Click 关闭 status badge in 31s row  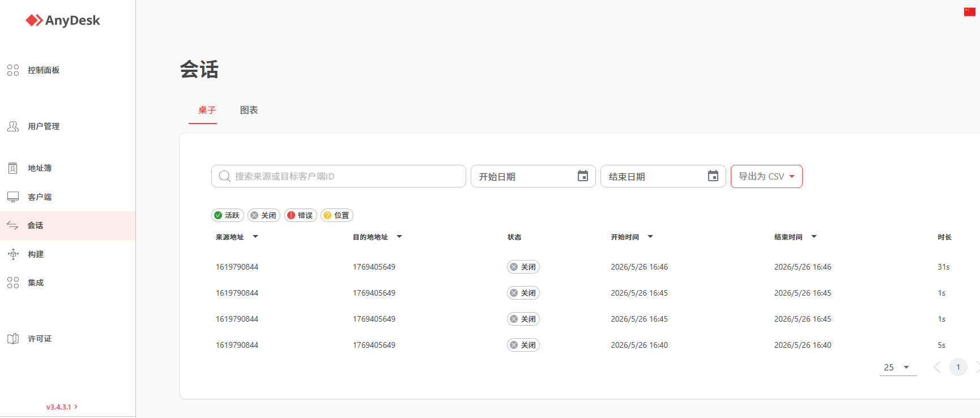[x=523, y=267]
